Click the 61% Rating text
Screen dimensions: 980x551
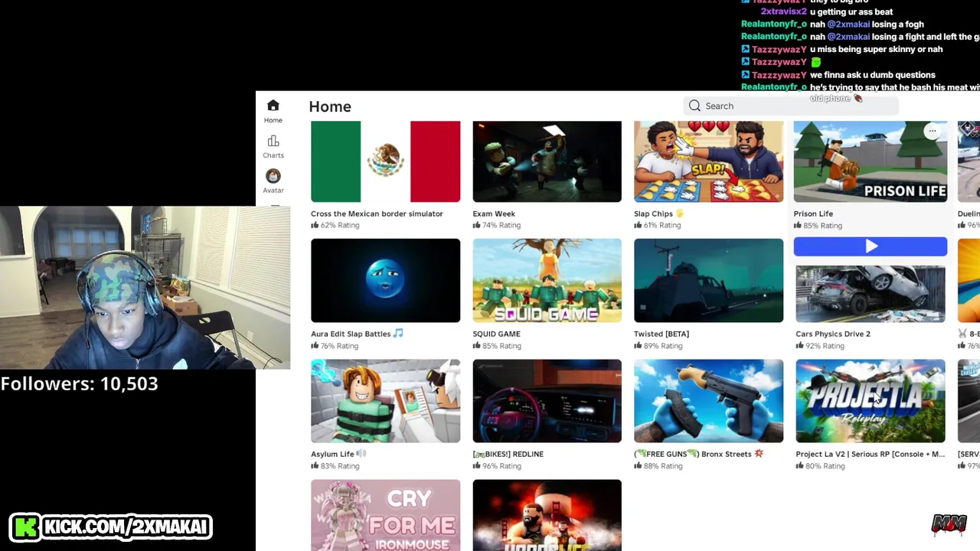(662, 225)
